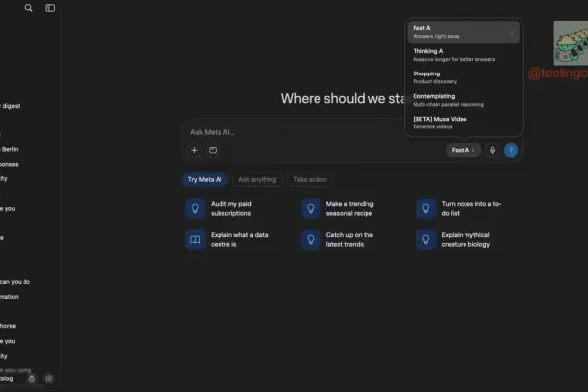Open the Ask anything tab
Viewport: 588px width, 392px height.
click(257, 180)
